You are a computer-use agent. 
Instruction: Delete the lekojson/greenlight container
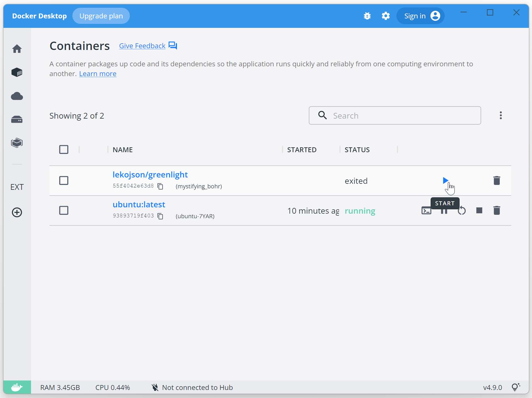coord(497,181)
